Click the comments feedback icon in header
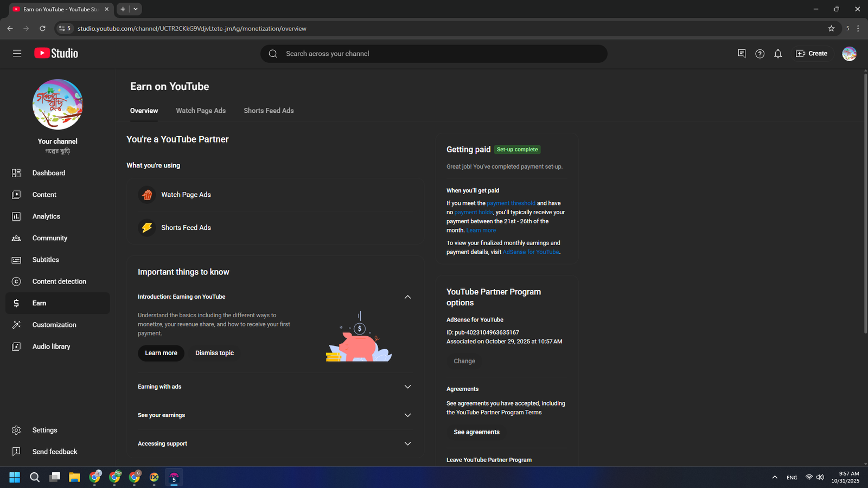 [x=742, y=54]
